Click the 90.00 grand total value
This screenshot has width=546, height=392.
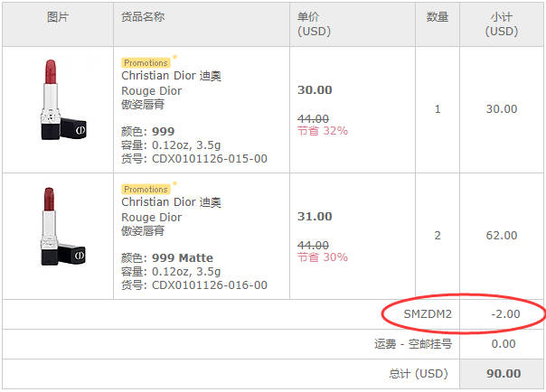click(x=504, y=374)
